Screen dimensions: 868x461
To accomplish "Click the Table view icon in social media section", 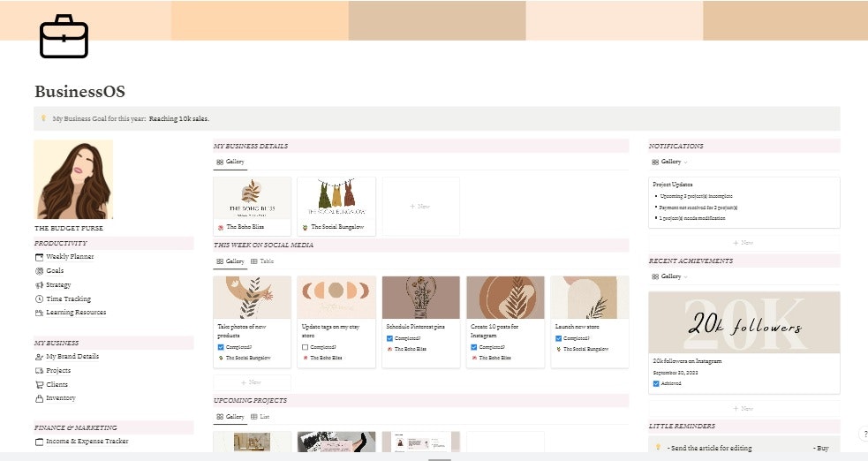I will click(x=254, y=261).
